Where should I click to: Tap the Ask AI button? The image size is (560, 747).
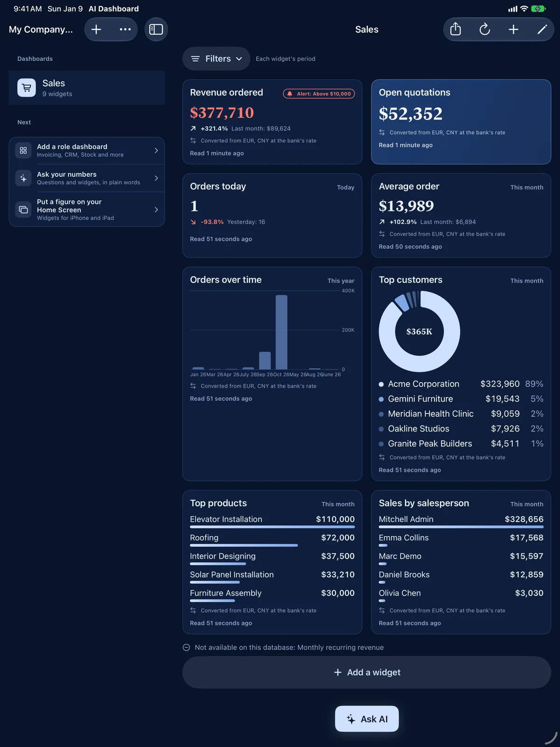click(x=367, y=719)
